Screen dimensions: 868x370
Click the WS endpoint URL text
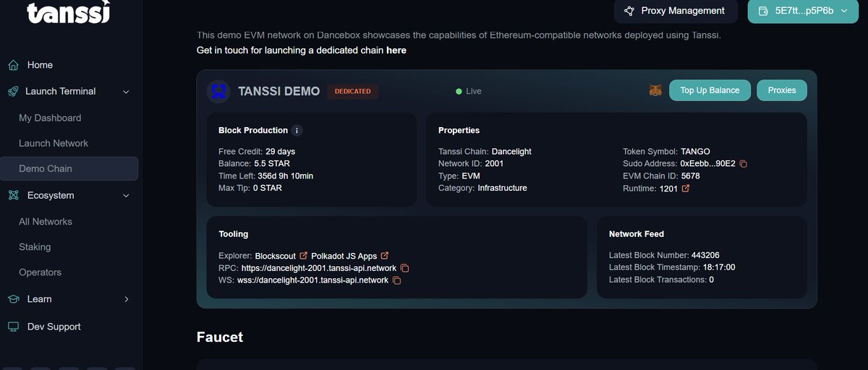coord(312,280)
